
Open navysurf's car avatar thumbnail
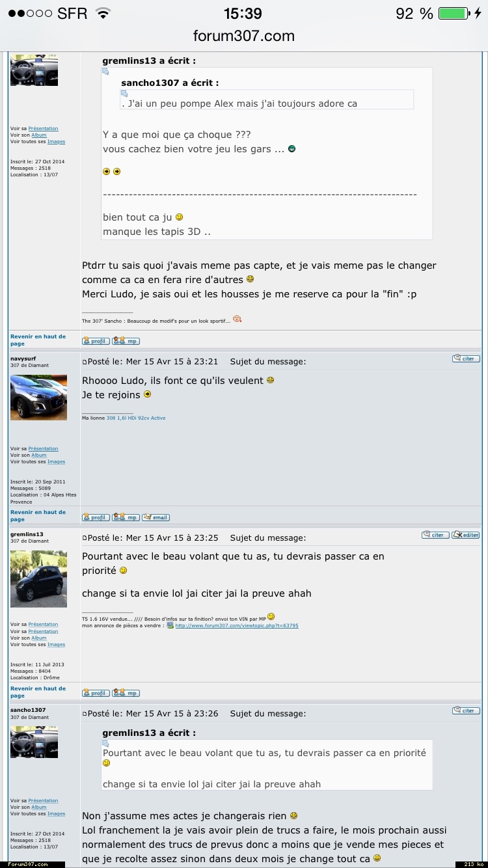(x=38, y=397)
